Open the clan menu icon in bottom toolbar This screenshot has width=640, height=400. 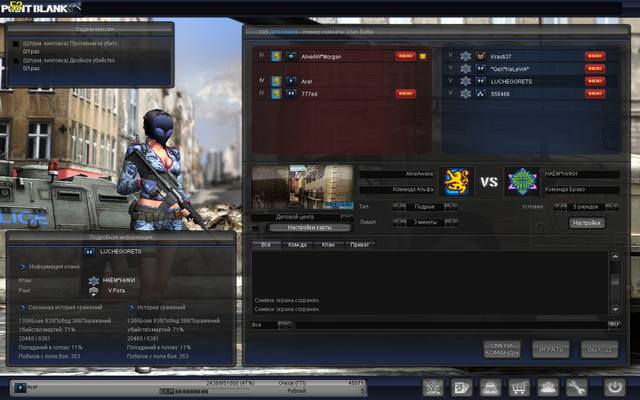coord(433,387)
